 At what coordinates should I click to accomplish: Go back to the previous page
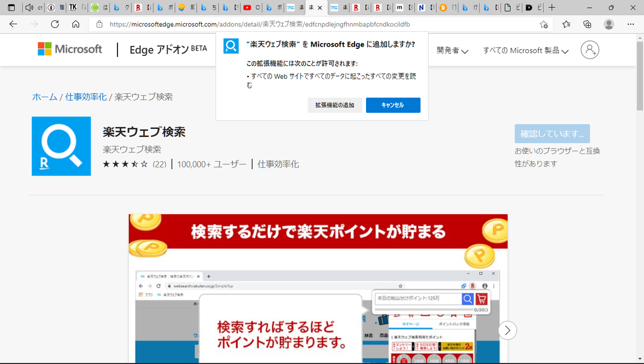pyautogui.click(x=13, y=24)
